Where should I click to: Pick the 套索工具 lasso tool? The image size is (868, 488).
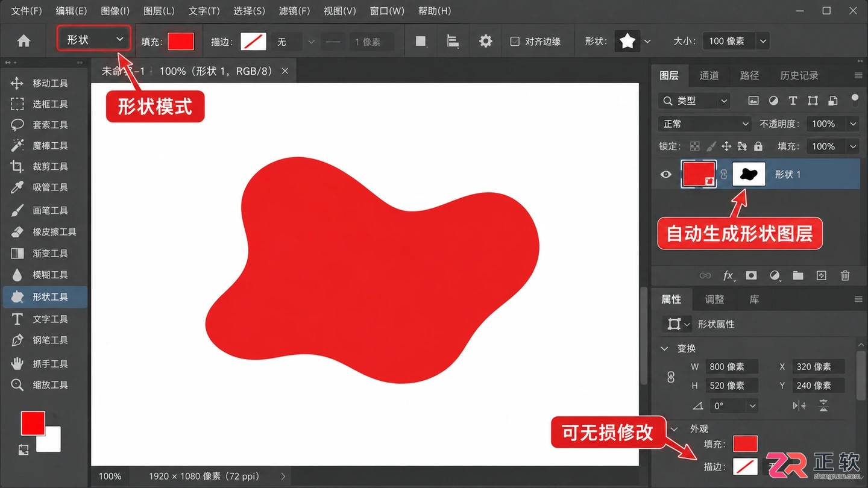(40, 125)
